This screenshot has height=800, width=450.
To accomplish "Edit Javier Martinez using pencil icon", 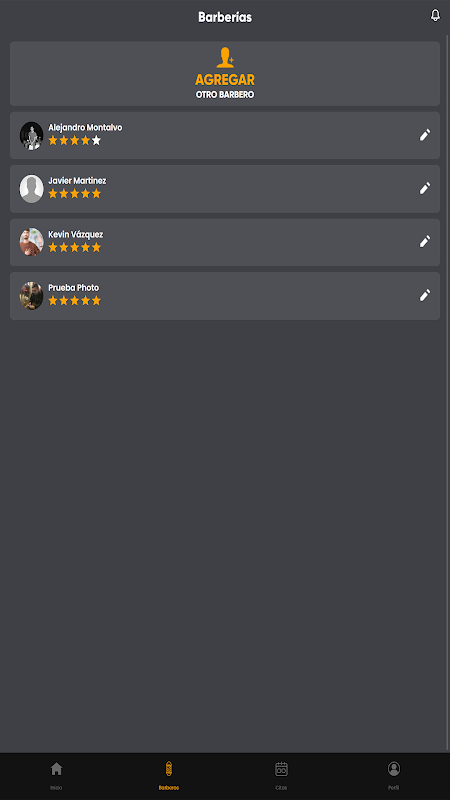I will tap(424, 188).
